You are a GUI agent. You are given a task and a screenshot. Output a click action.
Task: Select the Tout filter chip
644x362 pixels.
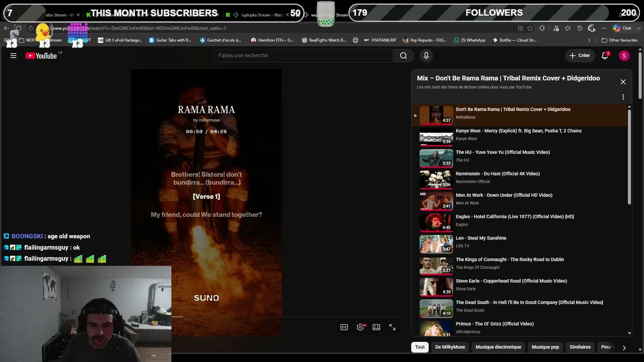tap(420, 347)
